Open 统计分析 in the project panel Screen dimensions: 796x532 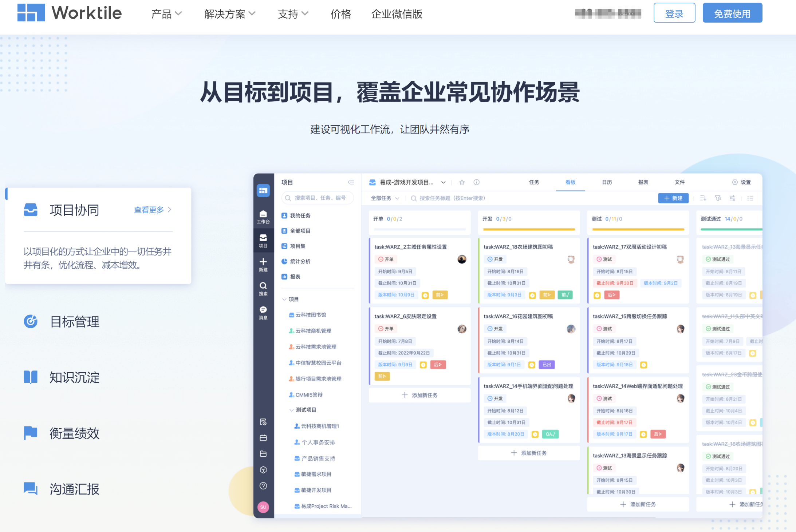click(x=296, y=261)
